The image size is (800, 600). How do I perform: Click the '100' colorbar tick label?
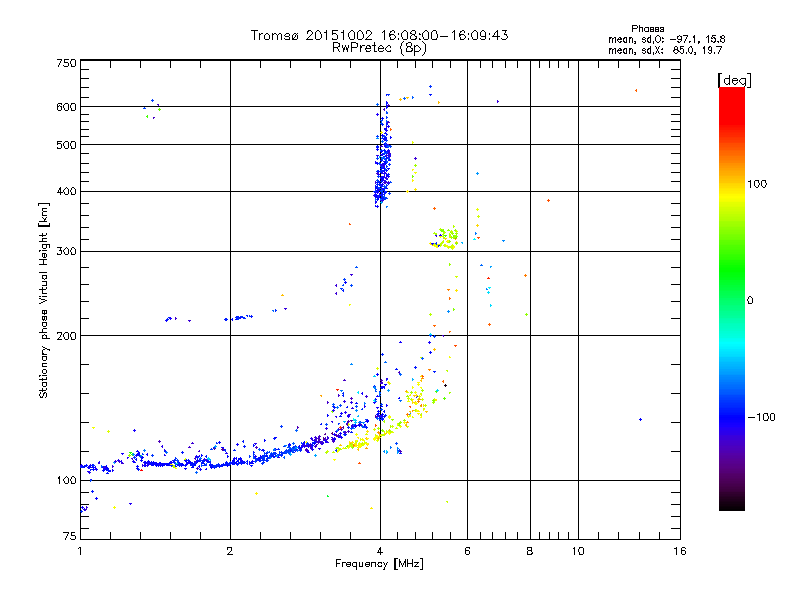point(757,184)
